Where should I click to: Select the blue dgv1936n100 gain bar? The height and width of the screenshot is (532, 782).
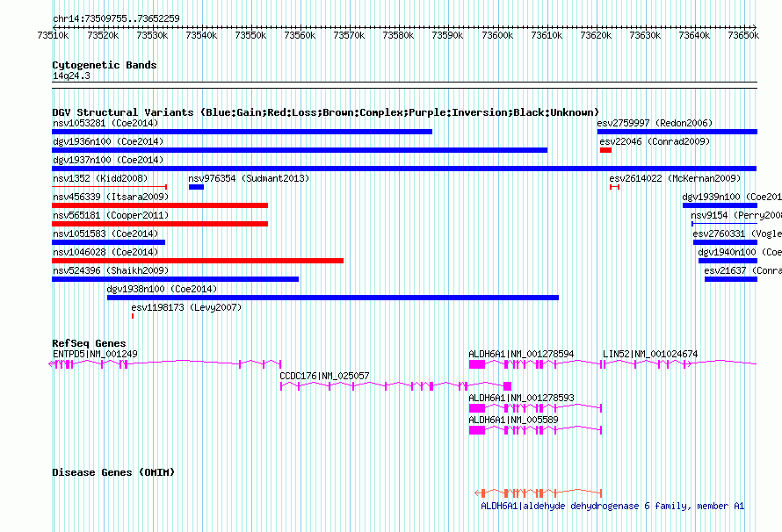click(x=300, y=150)
